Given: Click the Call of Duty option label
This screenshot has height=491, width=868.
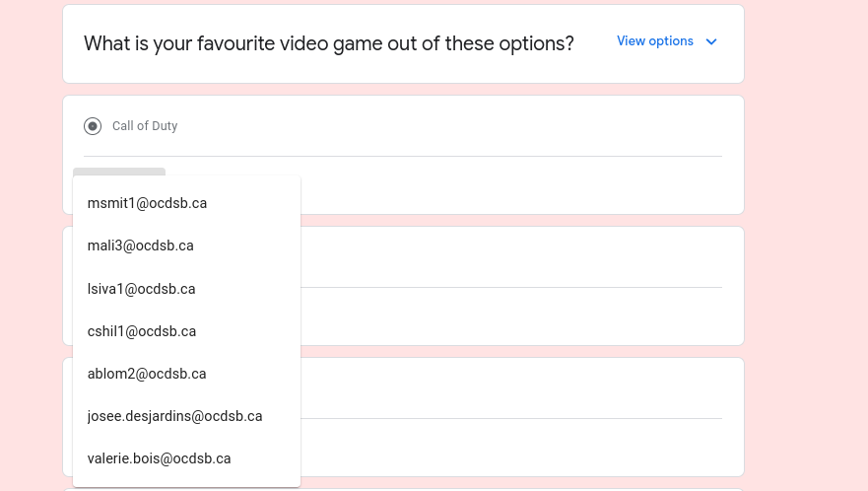Looking at the screenshot, I should (x=145, y=126).
